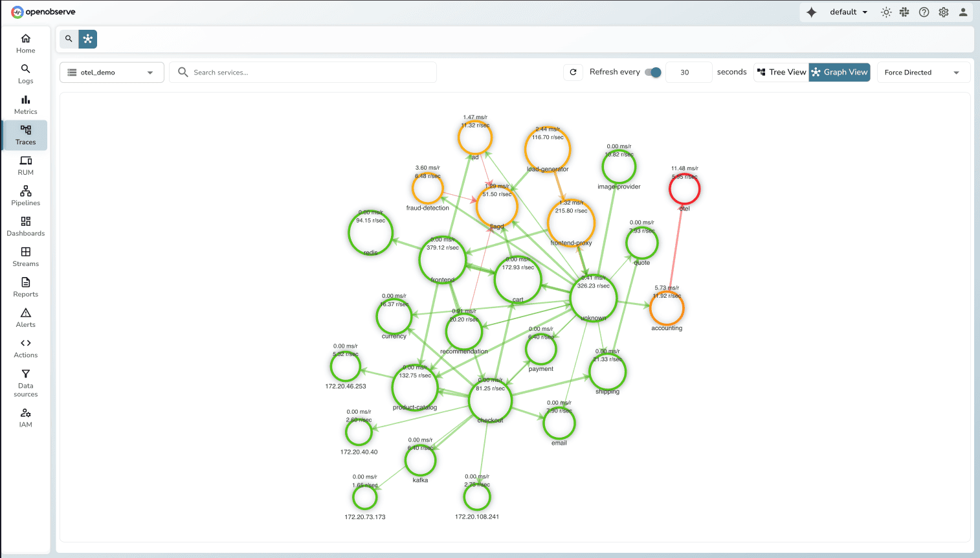Select the Logs icon in the sidebar
Image resolution: width=980 pixels, height=558 pixels.
[x=25, y=74]
